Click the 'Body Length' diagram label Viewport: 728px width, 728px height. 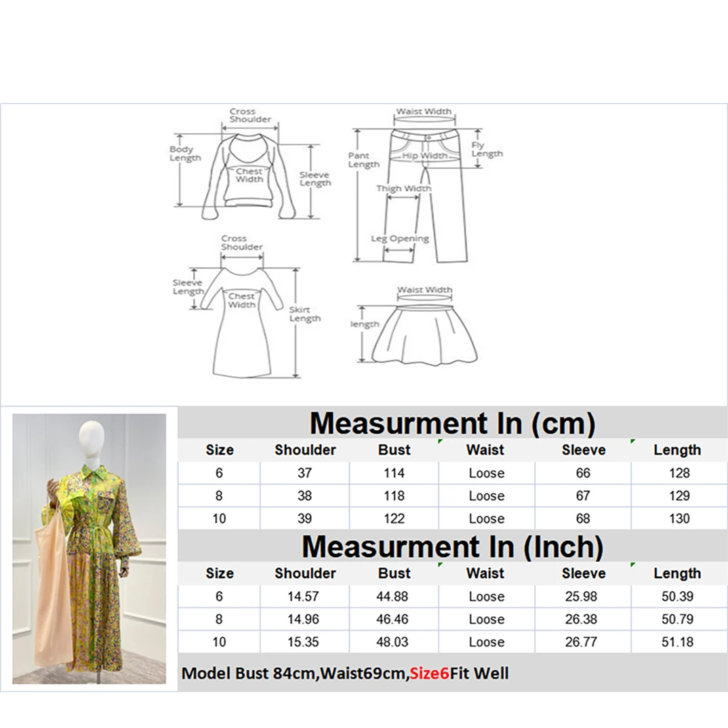click(185, 154)
